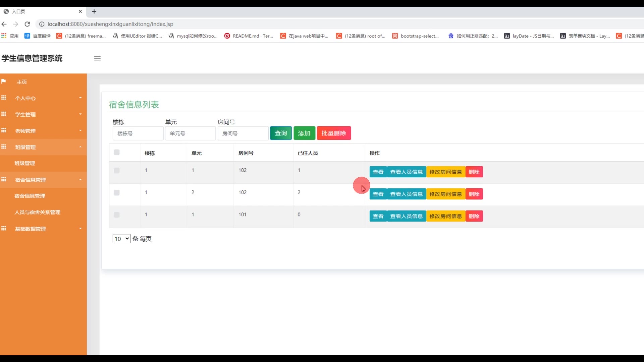Image resolution: width=644 pixels, height=362 pixels.
Task: Click the browser forward arrow
Action: (15, 24)
